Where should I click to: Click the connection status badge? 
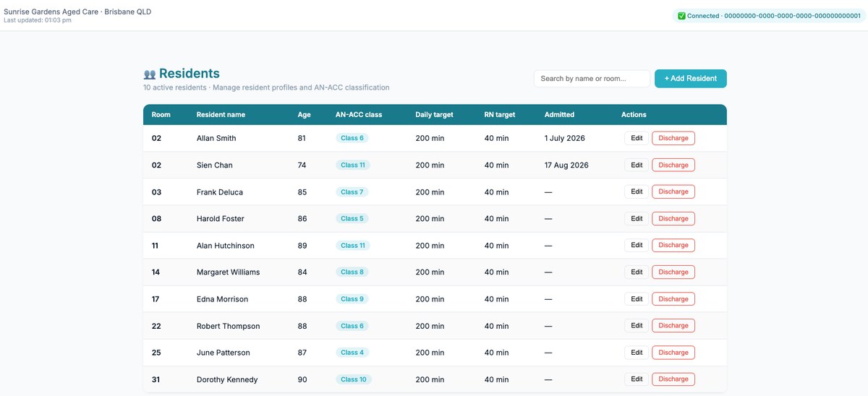769,16
